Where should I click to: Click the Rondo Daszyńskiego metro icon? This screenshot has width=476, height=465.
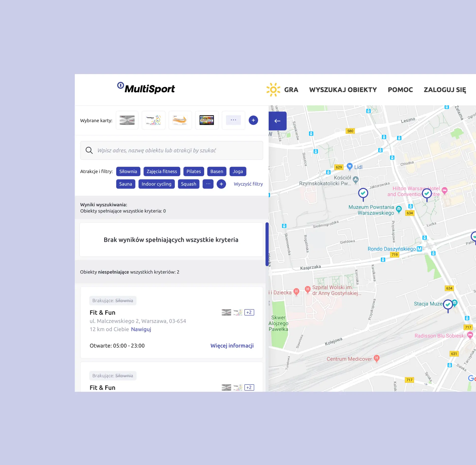point(419,249)
